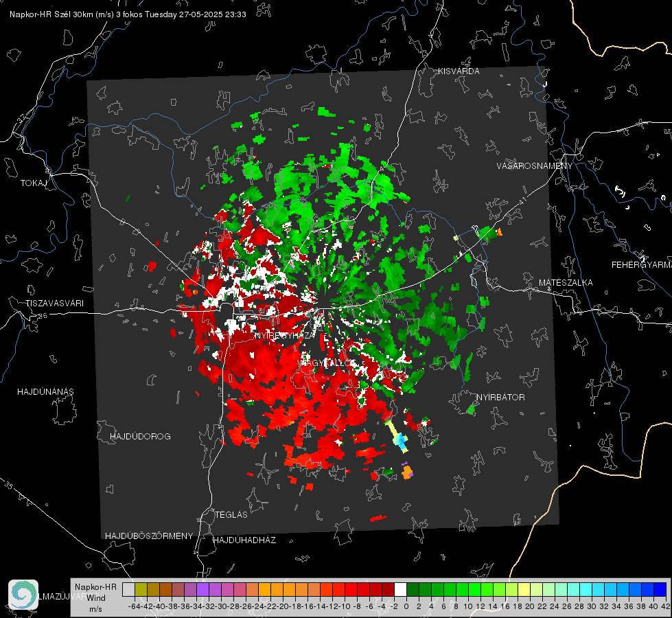Click the road number 41 label
The image size is (672, 618).
click(x=522, y=201)
